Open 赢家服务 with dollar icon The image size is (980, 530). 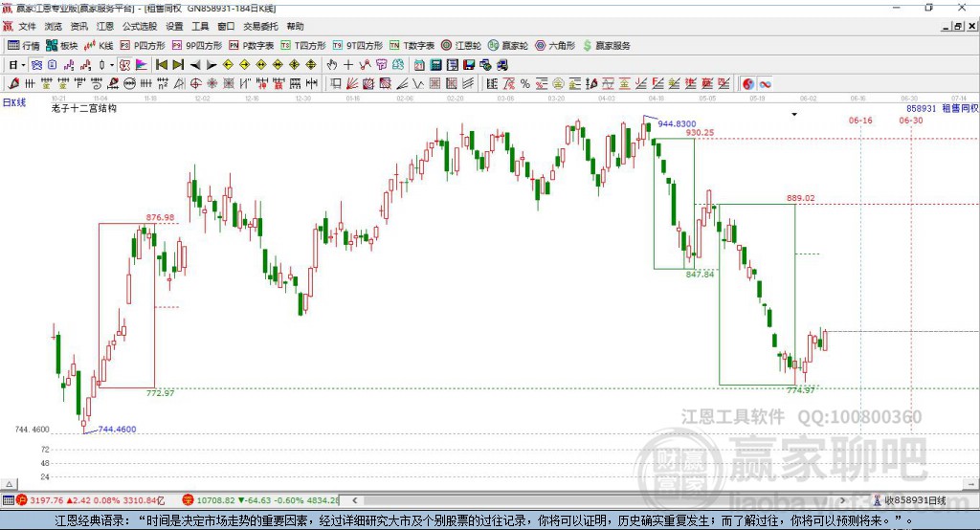click(x=606, y=46)
